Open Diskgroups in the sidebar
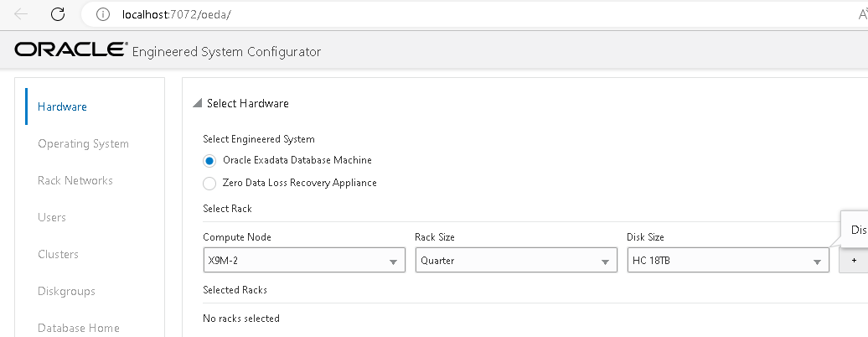This screenshot has height=337, width=868. (x=66, y=291)
